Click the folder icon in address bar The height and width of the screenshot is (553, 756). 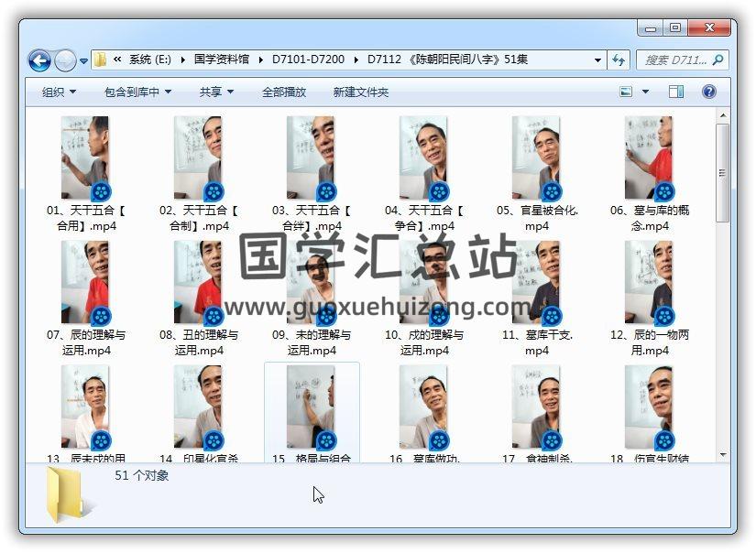pyautogui.click(x=100, y=60)
